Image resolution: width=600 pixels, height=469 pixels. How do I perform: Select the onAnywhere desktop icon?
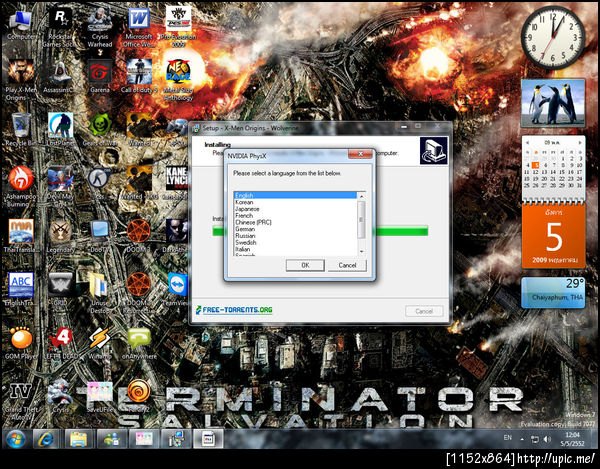tap(139, 343)
